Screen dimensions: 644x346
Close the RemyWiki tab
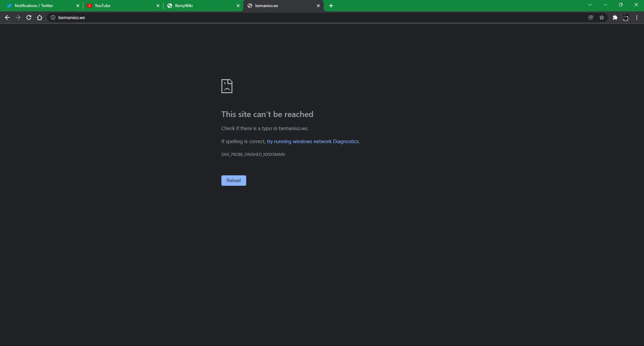click(238, 6)
